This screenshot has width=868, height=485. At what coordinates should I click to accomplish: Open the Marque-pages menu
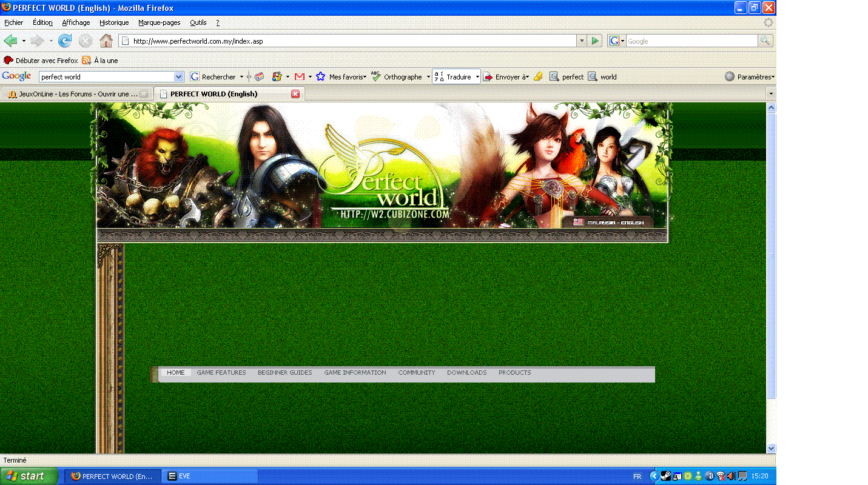click(159, 22)
